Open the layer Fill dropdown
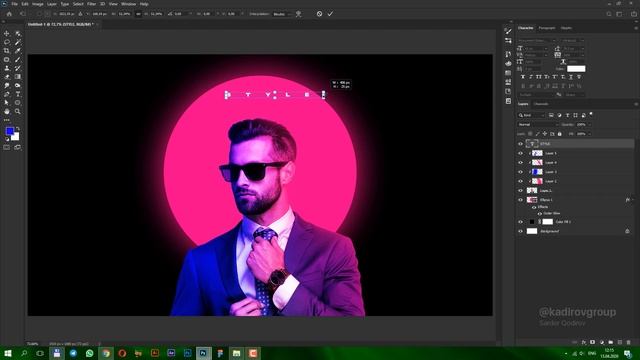640x360 pixels. click(589, 134)
